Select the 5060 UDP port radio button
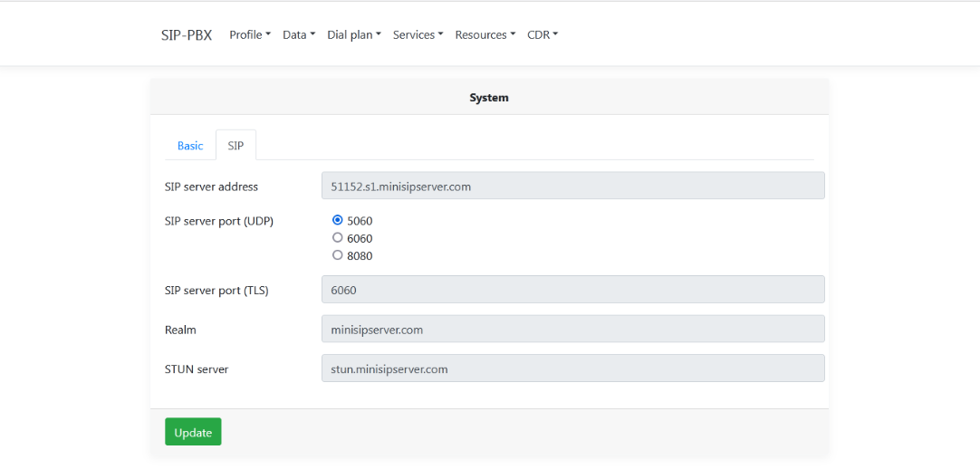The image size is (980, 469). (338, 220)
